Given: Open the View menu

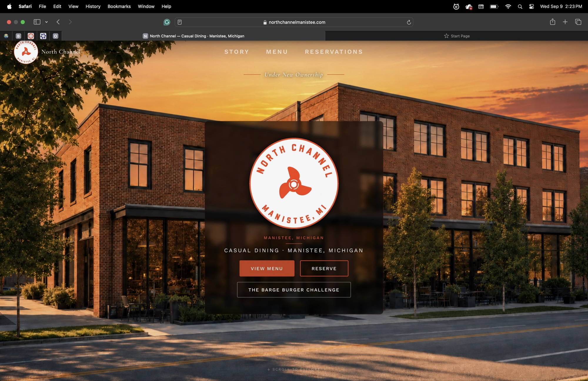Looking at the screenshot, I should tap(73, 6).
